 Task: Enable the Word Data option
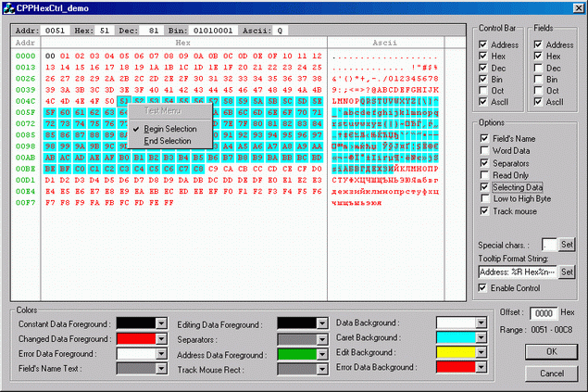click(484, 150)
